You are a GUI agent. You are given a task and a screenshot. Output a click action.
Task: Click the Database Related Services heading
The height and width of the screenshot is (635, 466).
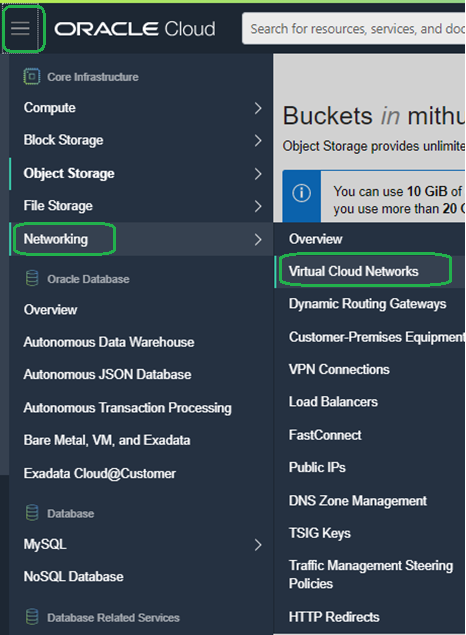click(113, 617)
